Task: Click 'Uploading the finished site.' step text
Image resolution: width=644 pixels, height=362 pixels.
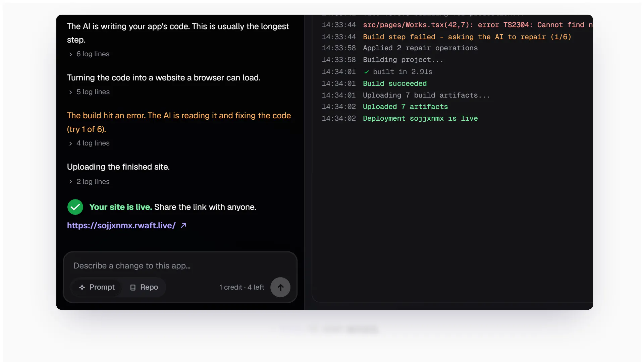Action: [x=118, y=167]
